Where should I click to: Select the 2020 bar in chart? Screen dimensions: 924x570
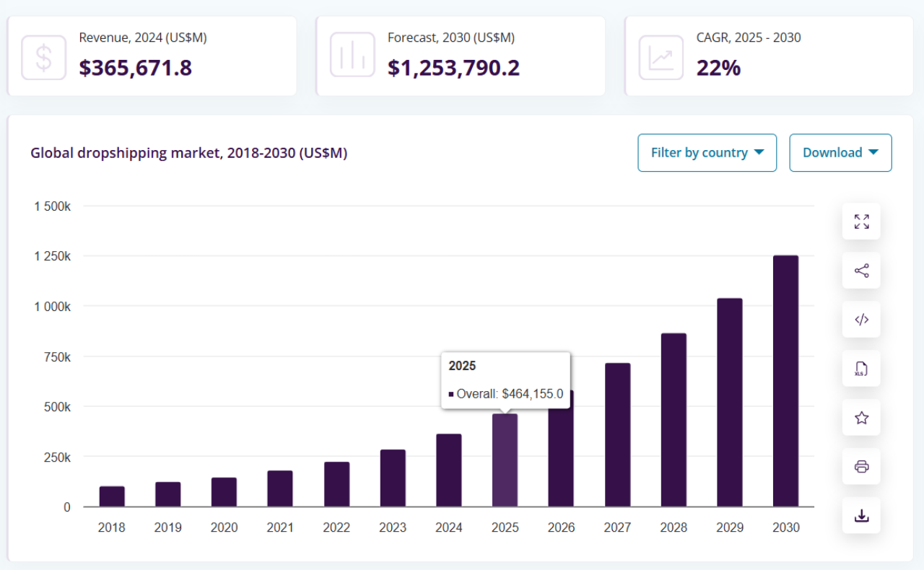(225, 492)
